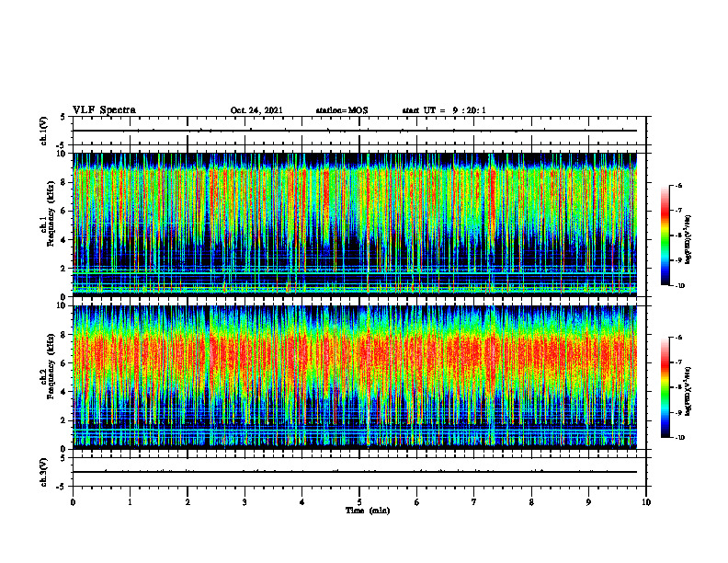Click time axis tick label "9"
Image resolution: width=728 pixels, height=563 pixels.
(588, 502)
